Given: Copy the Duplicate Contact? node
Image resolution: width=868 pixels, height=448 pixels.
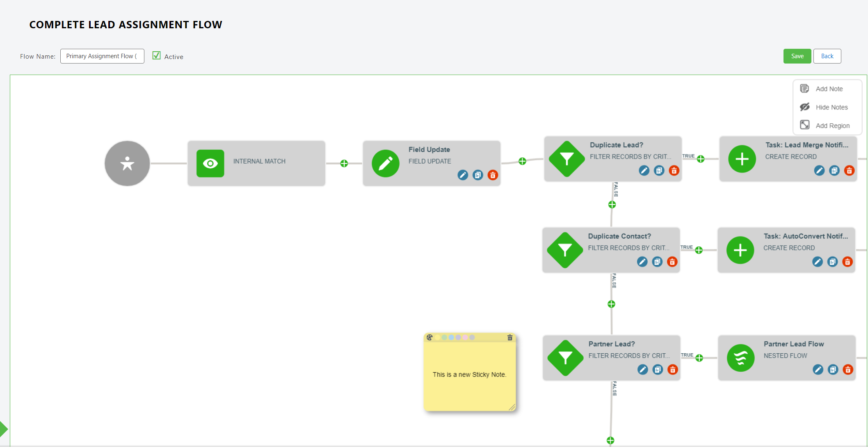Looking at the screenshot, I should pos(657,262).
